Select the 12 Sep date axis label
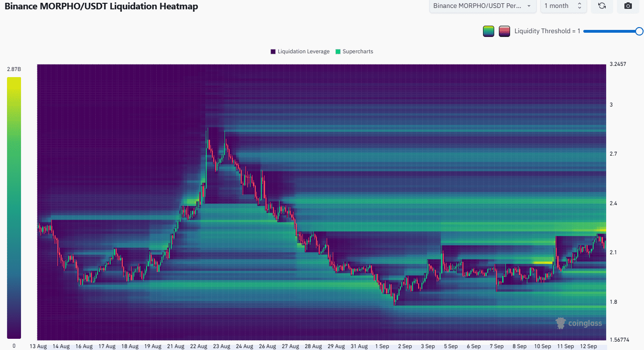 588,346
